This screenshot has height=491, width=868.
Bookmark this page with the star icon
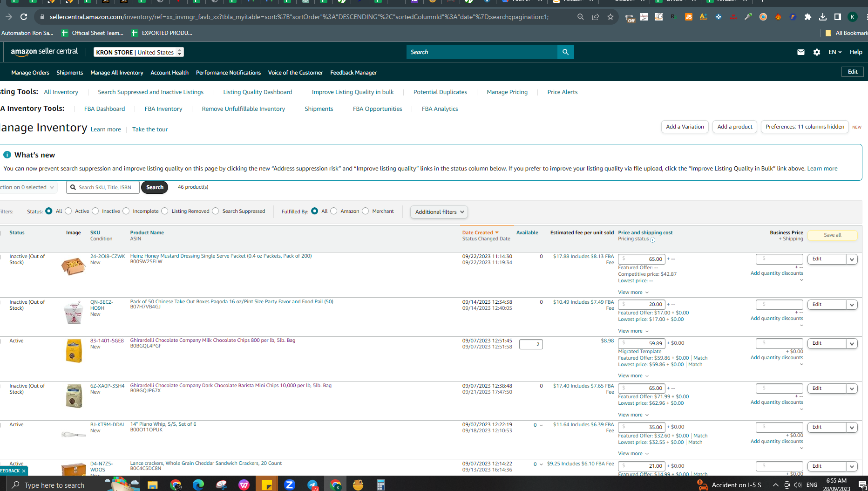click(610, 17)
